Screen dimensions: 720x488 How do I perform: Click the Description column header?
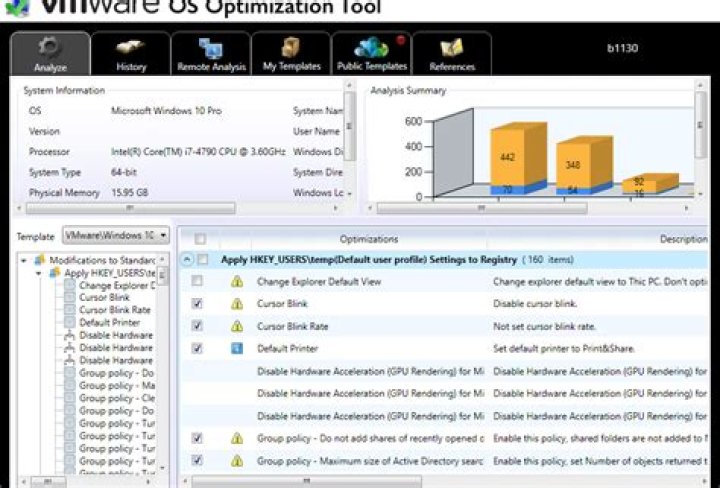[x=683, y=239]
